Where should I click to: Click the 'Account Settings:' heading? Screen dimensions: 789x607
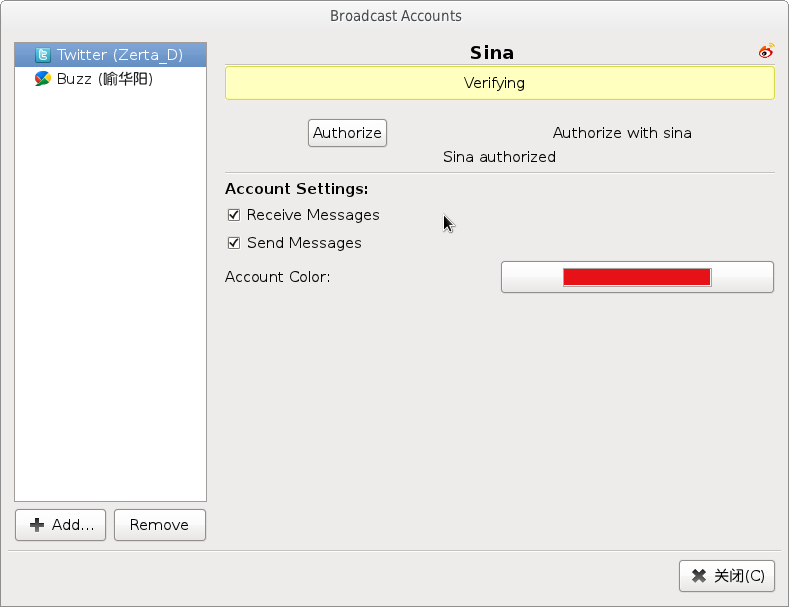(x=296, y=189)
